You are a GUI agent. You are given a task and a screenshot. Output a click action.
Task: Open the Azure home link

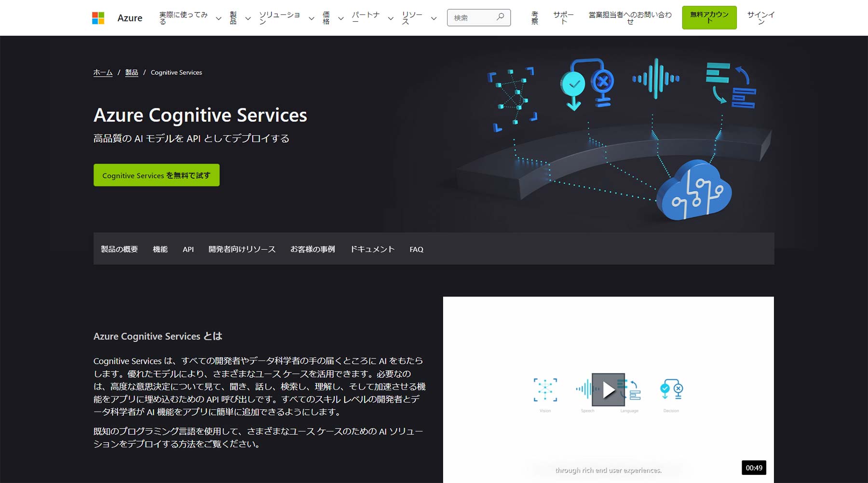pyautogui.click(x=130, y=18)
